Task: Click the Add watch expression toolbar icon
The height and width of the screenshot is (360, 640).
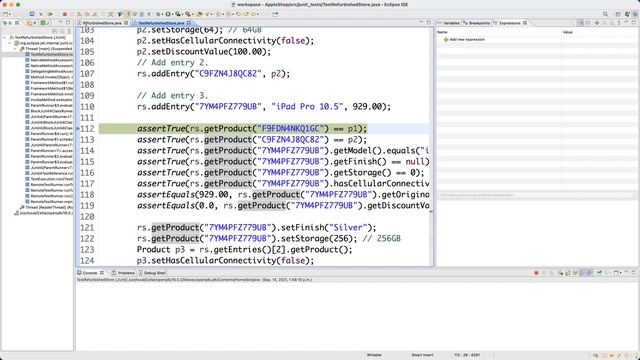Action: click(x=597, y=23)
